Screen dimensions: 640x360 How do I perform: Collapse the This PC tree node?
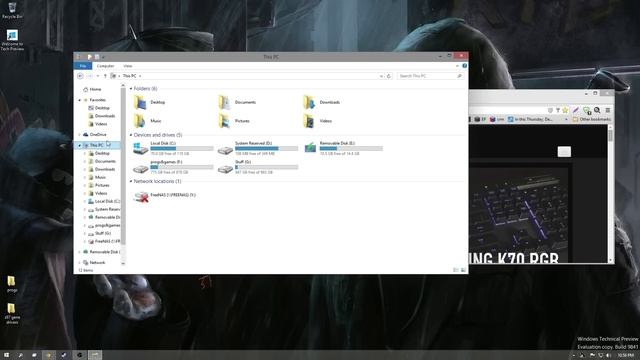point(80,145)
